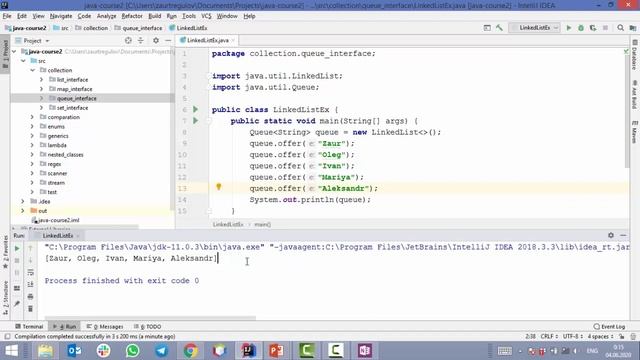
Task: Open the VCS menu
Action: [206, 16]
